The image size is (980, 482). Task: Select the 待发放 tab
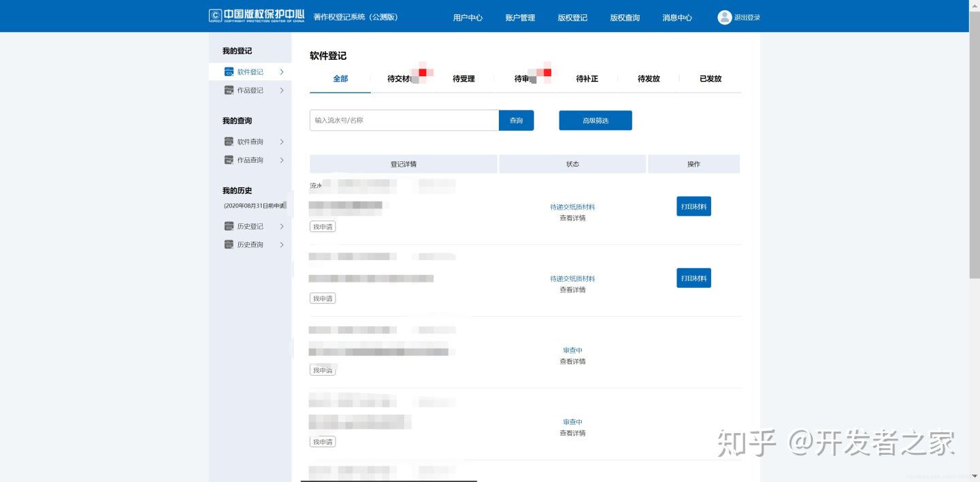[x=649, y=79]
